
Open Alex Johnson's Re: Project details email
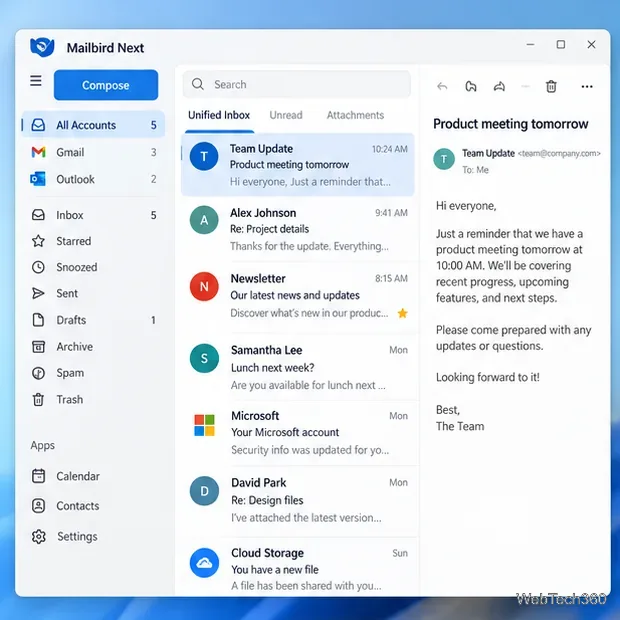coord(298,229)
